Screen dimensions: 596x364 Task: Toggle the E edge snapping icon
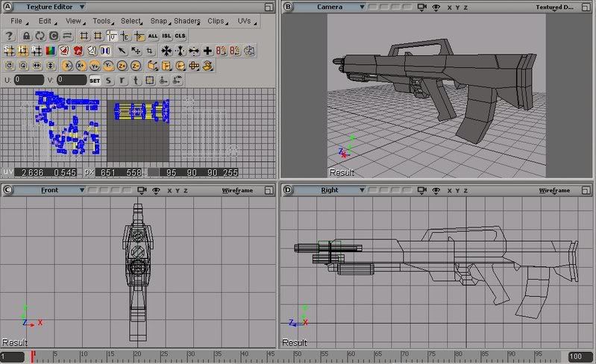tap(125, 36)
